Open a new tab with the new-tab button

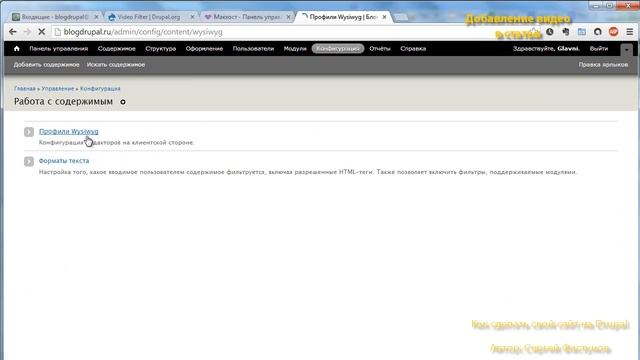click(401, 17)
